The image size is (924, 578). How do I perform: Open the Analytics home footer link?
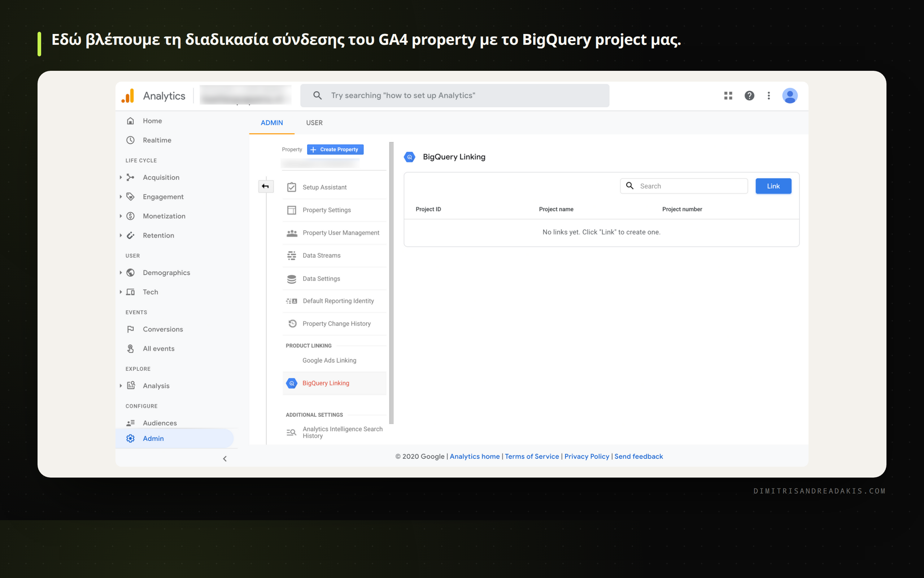(x=475, y=456)
